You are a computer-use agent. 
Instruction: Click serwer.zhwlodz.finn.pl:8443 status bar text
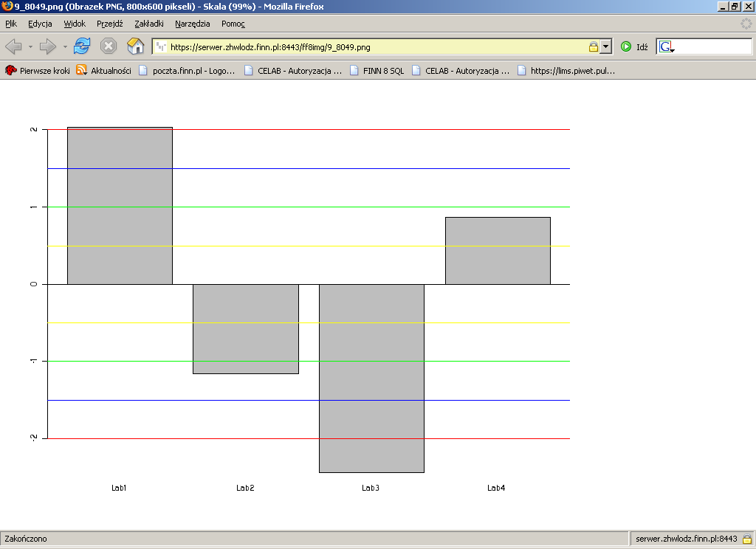(686, 539)
